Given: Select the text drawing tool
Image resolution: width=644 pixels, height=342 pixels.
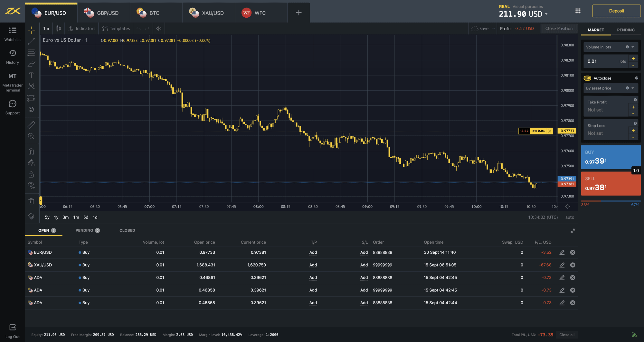Looking at the screenshot, I should click(31, 75).
